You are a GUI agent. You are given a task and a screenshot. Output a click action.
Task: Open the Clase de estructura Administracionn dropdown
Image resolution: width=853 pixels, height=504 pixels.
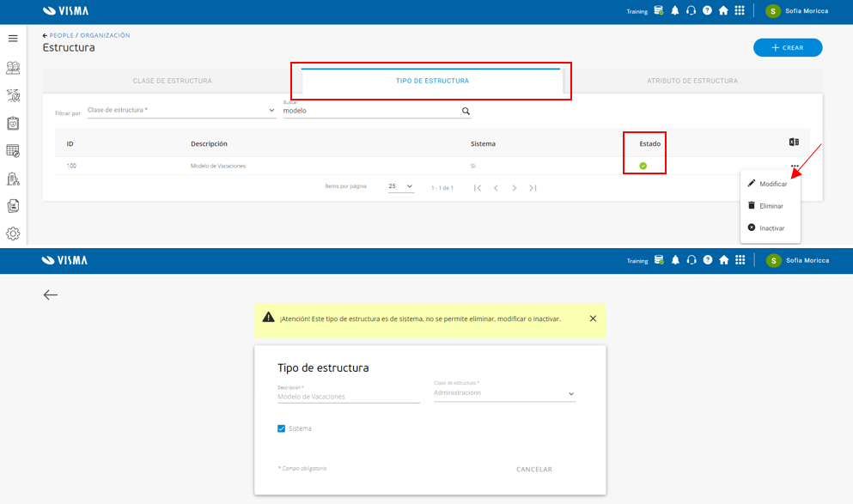pos(504,393)
